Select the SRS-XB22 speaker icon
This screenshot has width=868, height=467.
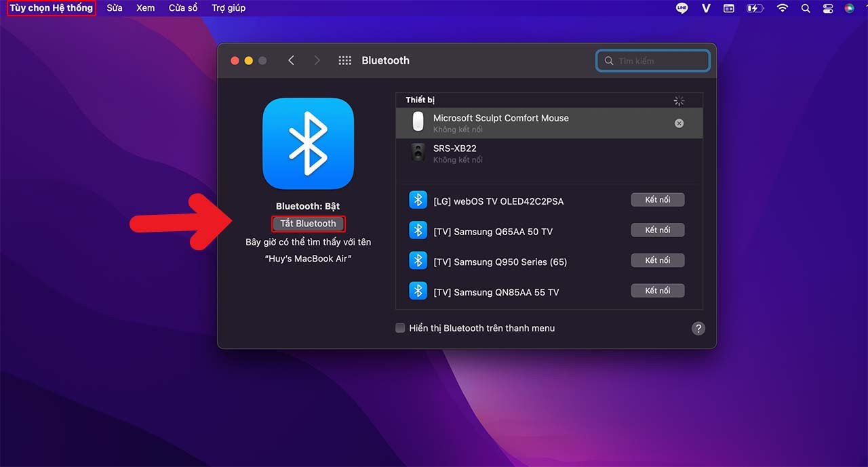[418, 153]
